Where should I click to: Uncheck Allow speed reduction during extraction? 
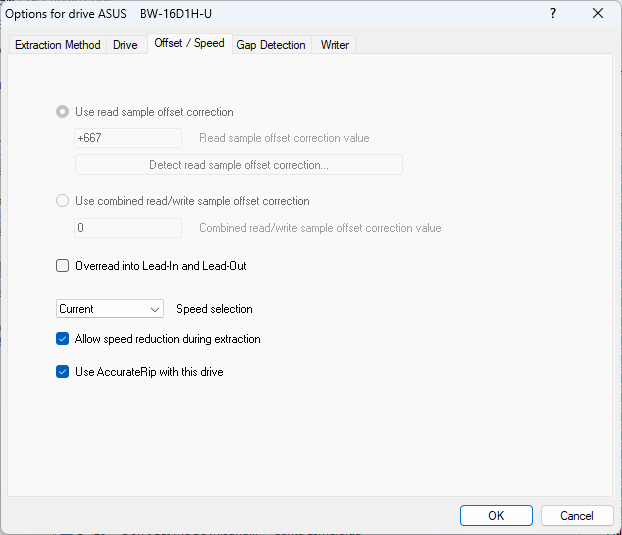pos(62,339)
